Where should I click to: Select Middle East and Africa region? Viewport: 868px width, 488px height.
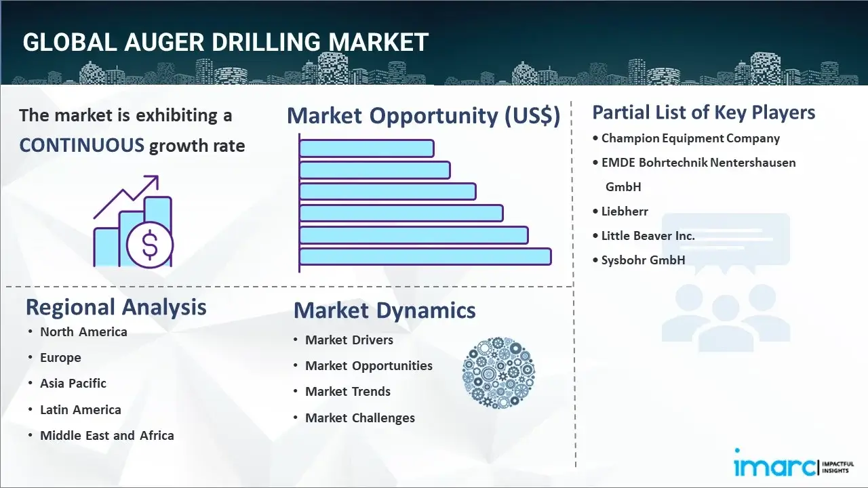[x=106, y=435]
